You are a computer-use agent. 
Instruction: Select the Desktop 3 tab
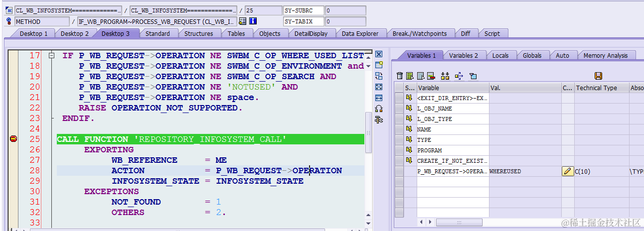(x=116, y=33)
